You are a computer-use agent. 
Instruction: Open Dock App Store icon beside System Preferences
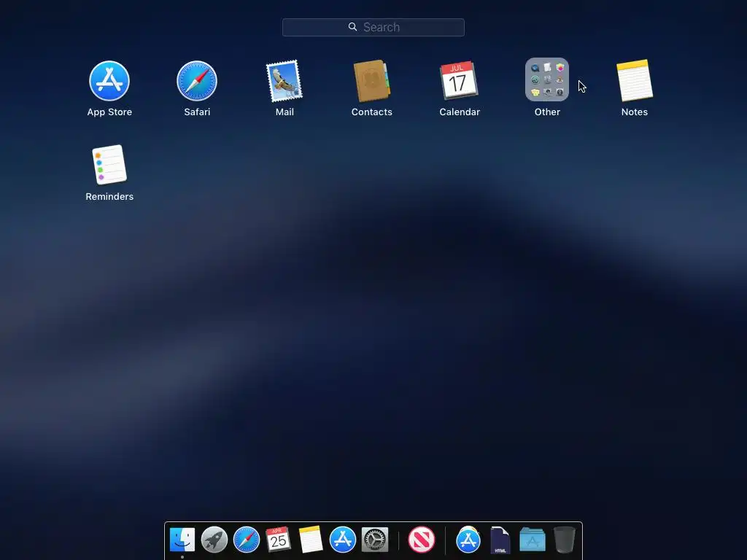[343, 540]
